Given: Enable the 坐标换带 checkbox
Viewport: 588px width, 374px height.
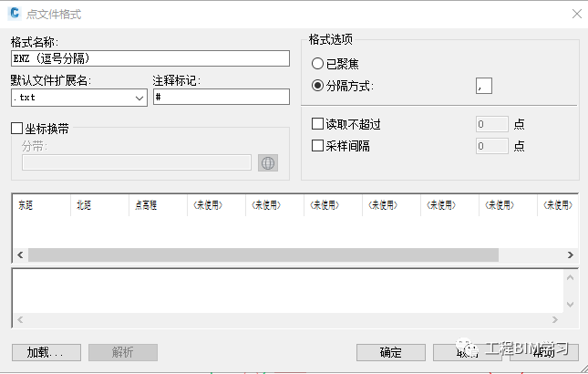Looking at the screenshot, I should pyautogui.click(x=17, y=129).
